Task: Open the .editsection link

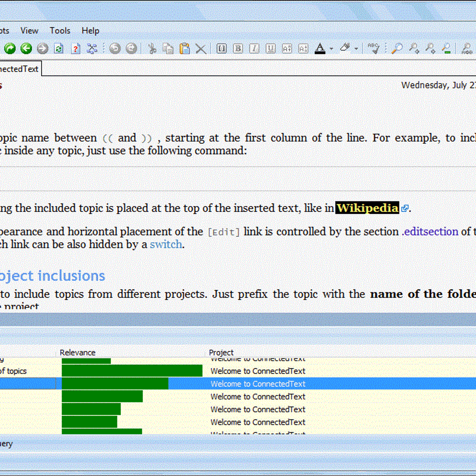Action: (430, 231)
